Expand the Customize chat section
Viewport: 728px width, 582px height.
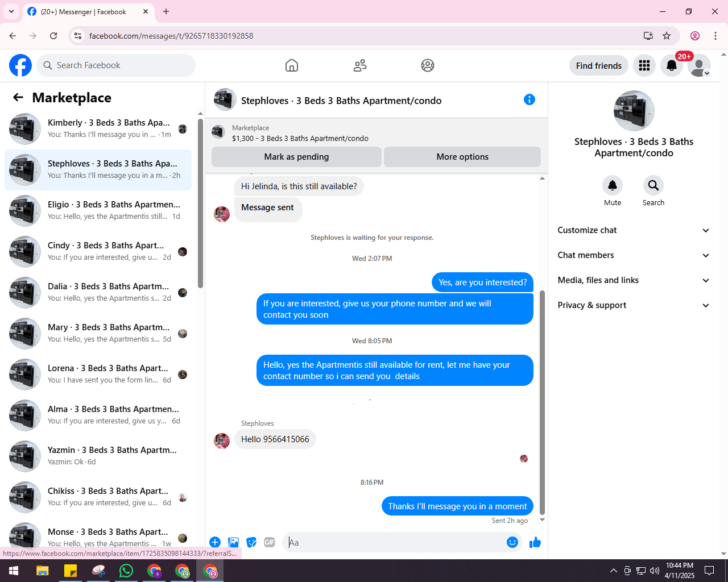coord(634,230)
